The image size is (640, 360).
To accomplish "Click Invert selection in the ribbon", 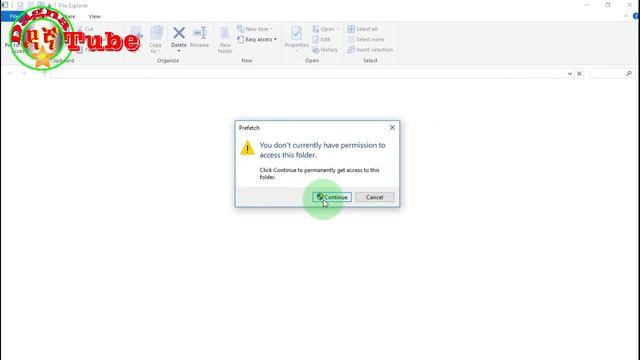I will tap(370, 50).
